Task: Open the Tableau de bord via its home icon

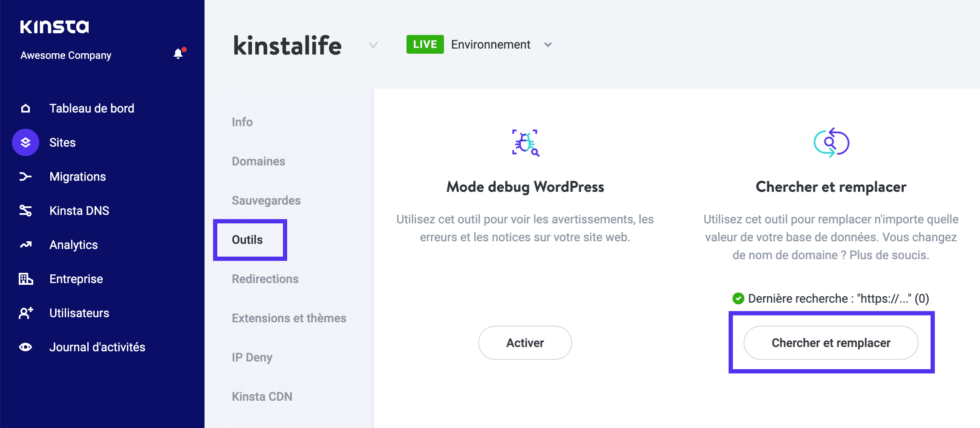Action: point(25,108)
